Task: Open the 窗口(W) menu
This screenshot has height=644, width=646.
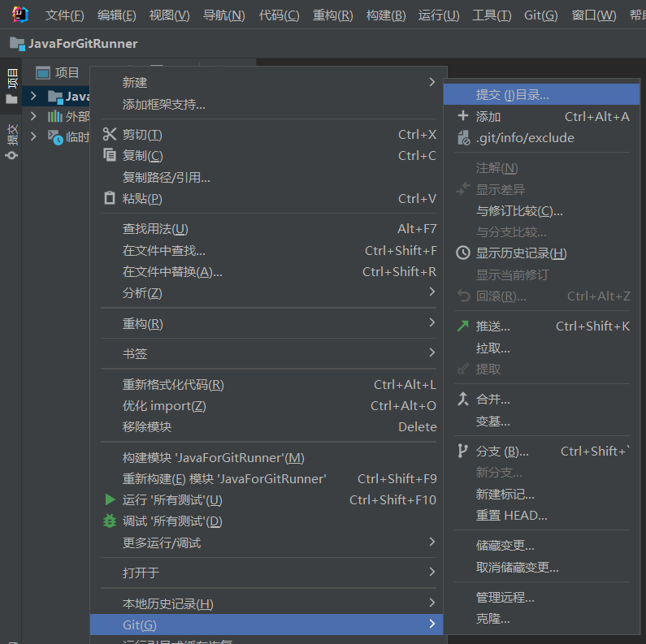Action: [594, 15]
